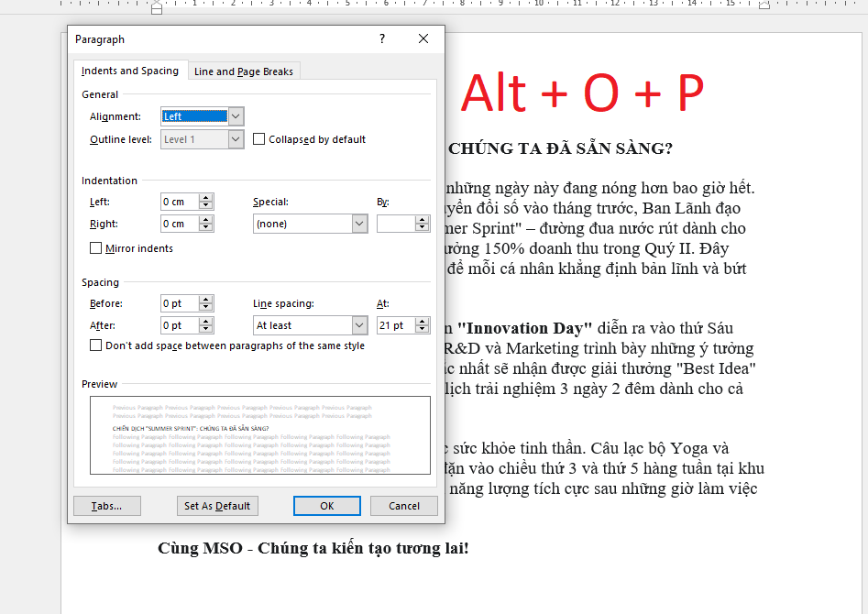Increase Before spacing using up arrow
The width and height of the screenshot is (868, 614).
pyautogui.click(x=206, y=300)
